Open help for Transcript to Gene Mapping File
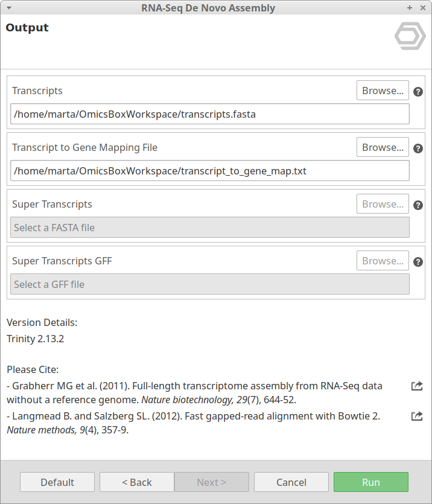The image size is (432, 504). tap(418, 148)
